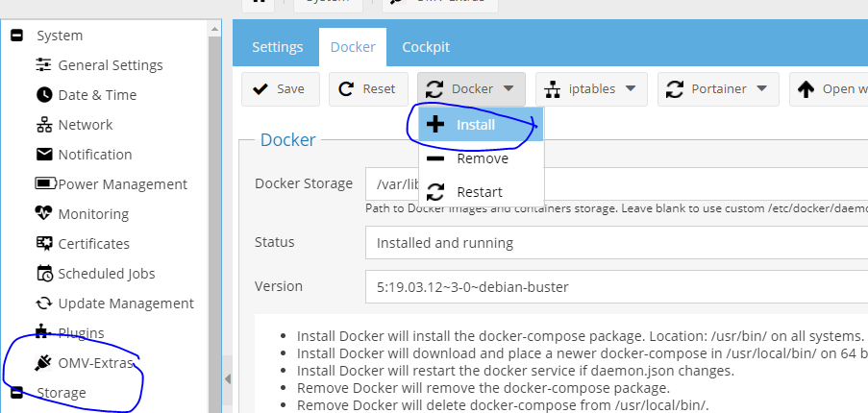Collapse the Storage tree section
This screenshot has width=868, height=413.
tap(16, 393)
